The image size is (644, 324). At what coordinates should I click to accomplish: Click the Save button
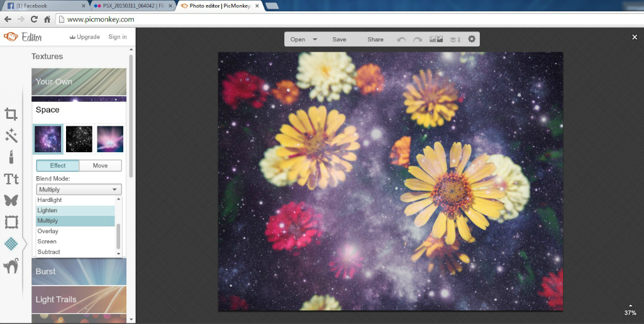(x=339, y=40)
